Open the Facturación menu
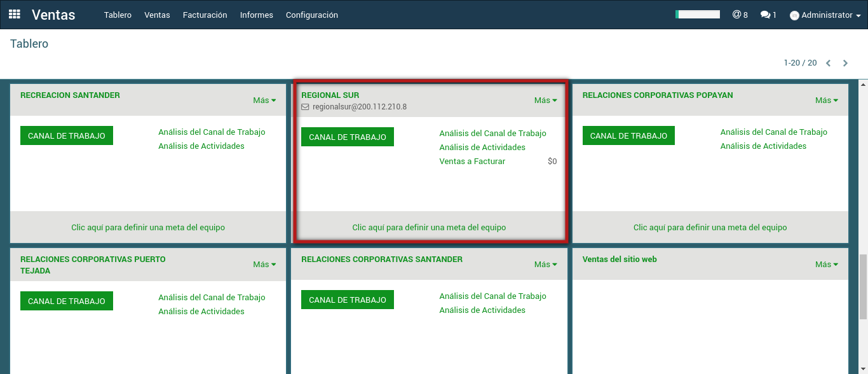868x374 pixels. pos(205,15)
